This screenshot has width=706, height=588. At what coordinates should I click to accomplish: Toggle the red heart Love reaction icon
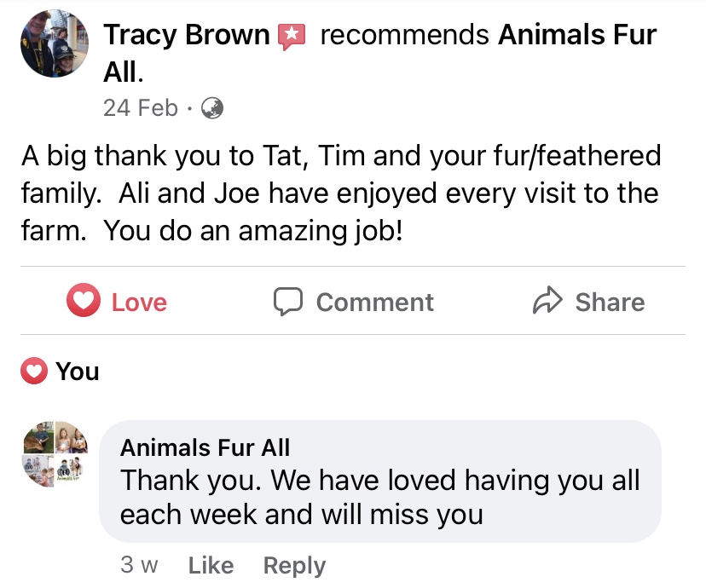click(84, 302)
